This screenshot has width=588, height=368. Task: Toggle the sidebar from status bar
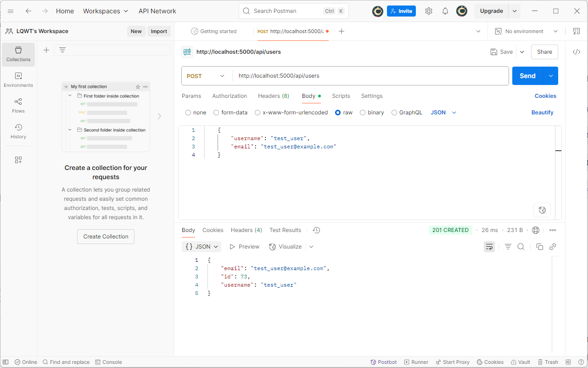point(6,362)
